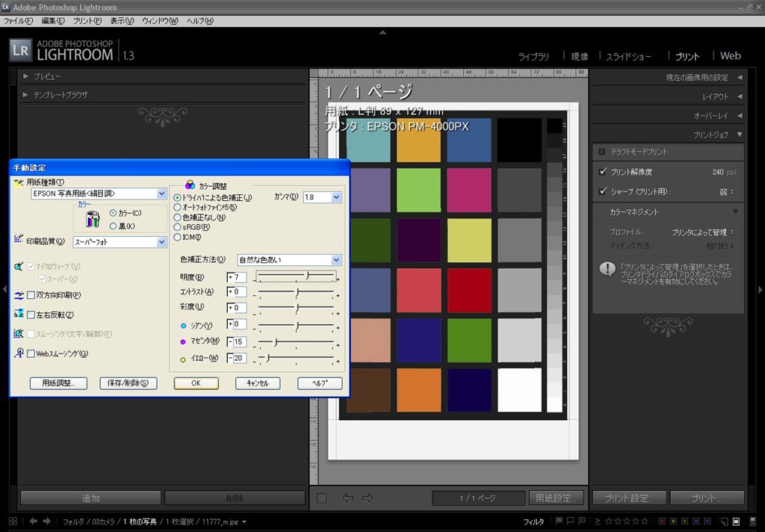Image resolution: width=765 pixels, height=532 pixels.
Task: Toggle the 左右反転 checkbox
Action: point(31,315)
